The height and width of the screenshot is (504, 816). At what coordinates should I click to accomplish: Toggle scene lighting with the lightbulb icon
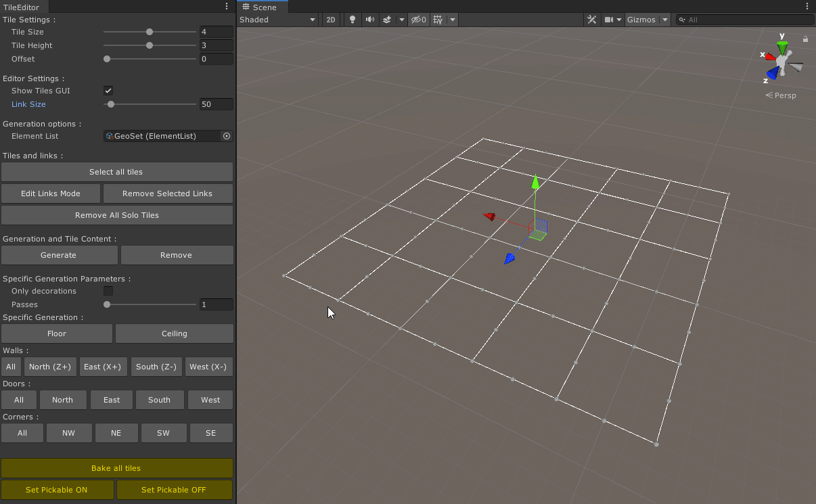click(x=352, y=20)
